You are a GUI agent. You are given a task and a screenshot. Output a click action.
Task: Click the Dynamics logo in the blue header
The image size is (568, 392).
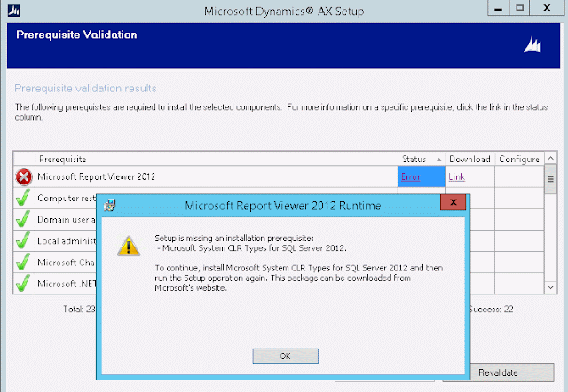[x=532, y=45]
